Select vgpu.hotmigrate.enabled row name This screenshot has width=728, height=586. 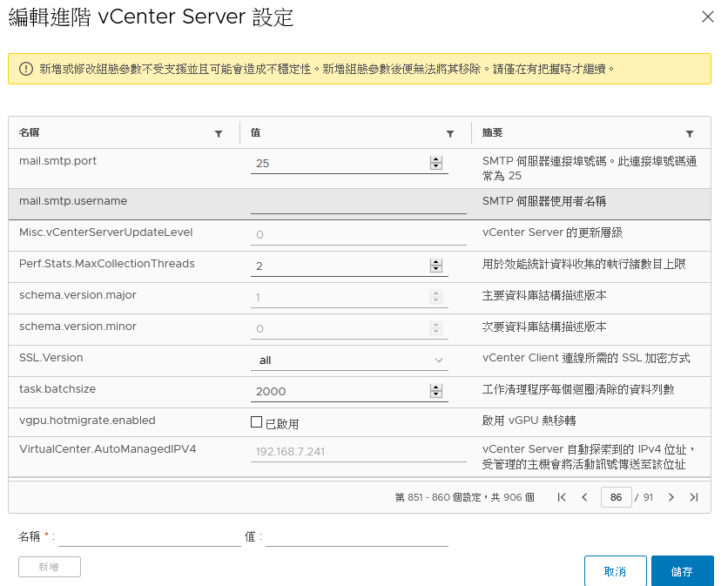pos(87,421)
